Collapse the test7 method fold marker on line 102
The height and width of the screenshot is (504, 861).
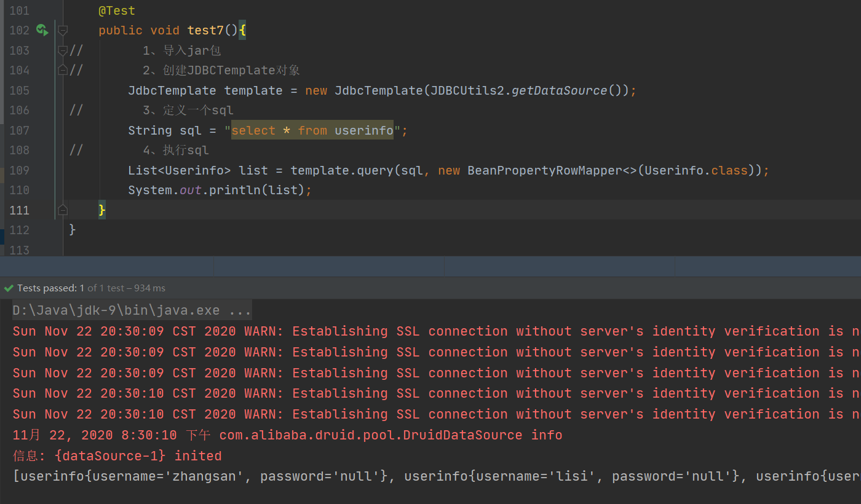click(62, 30)
